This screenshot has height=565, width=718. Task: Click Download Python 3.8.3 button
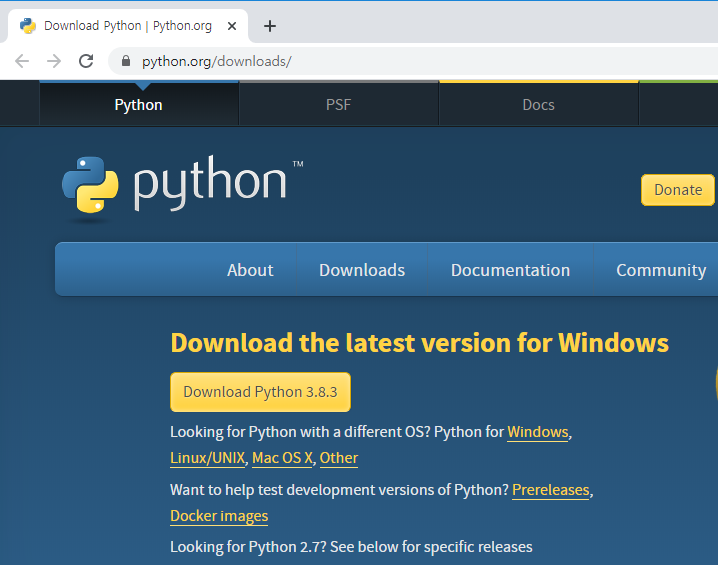pos(261,392)
